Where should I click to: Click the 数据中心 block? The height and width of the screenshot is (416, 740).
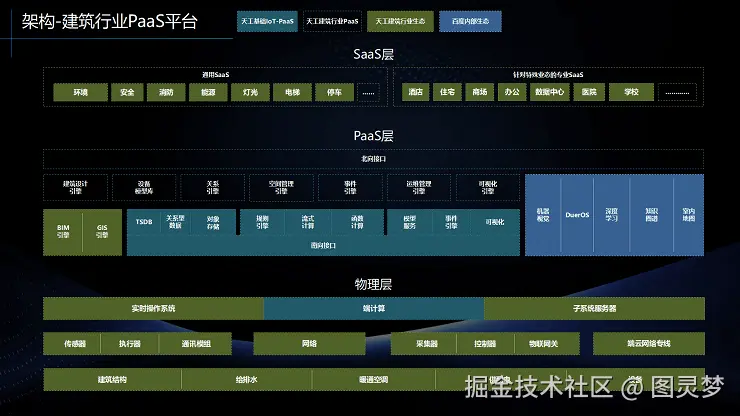click(549, 92)
